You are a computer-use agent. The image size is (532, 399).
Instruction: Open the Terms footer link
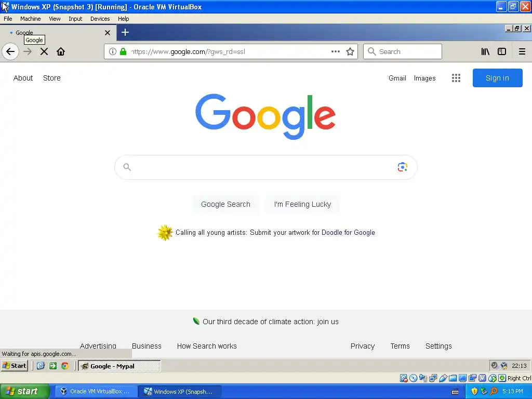click(x=400, y=346)
